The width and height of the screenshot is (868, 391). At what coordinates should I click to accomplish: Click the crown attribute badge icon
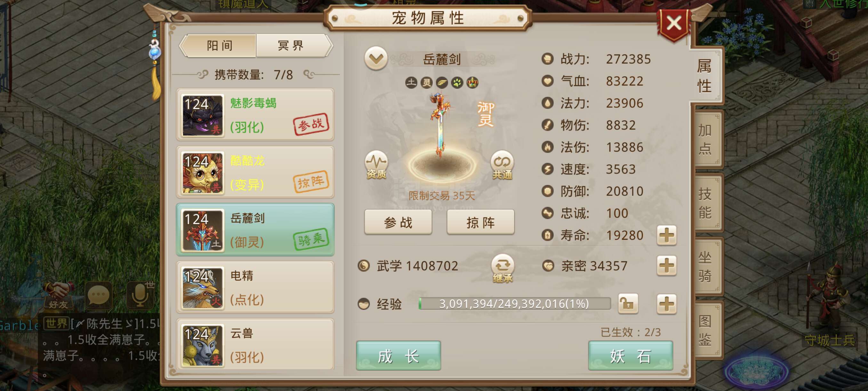(472, 82)
